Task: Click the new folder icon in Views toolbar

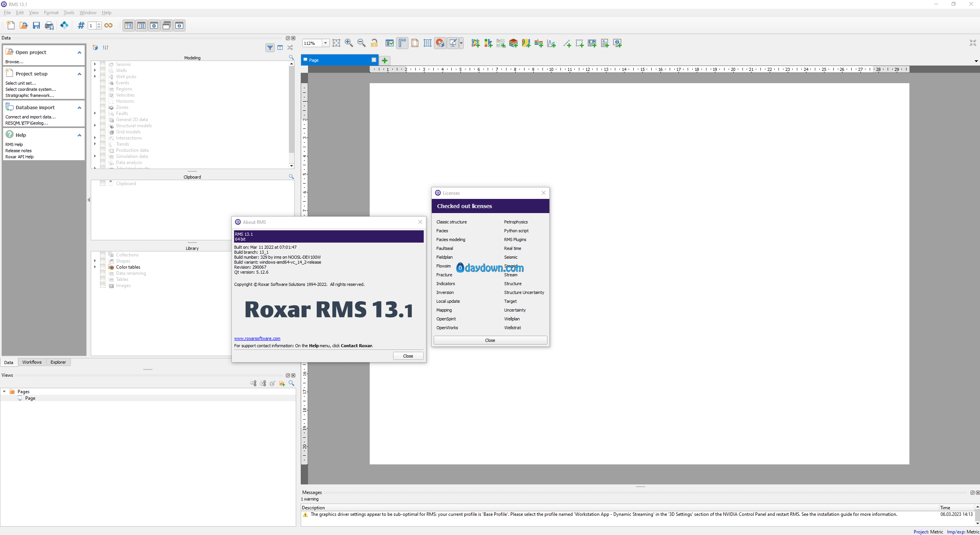Action: coord(282,383)
